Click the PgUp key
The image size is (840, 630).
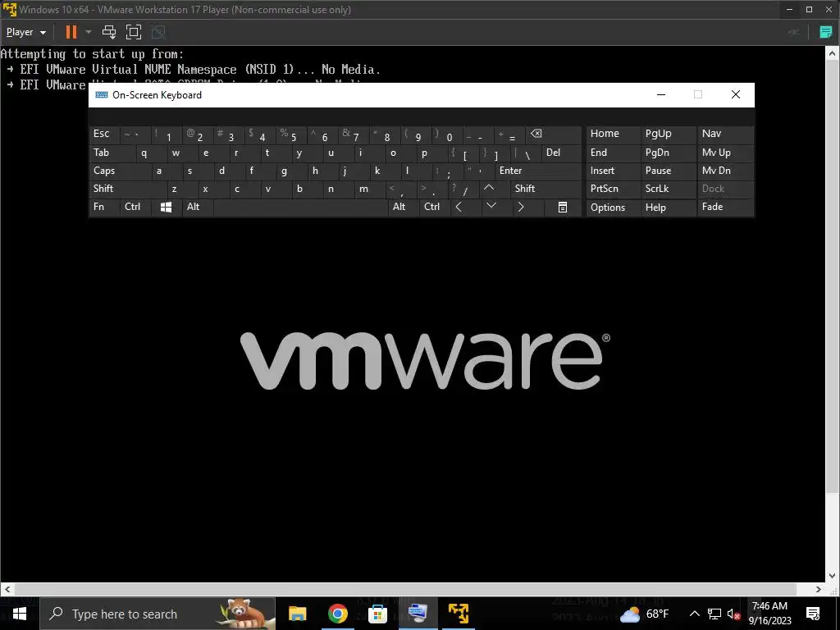point(668,134)
